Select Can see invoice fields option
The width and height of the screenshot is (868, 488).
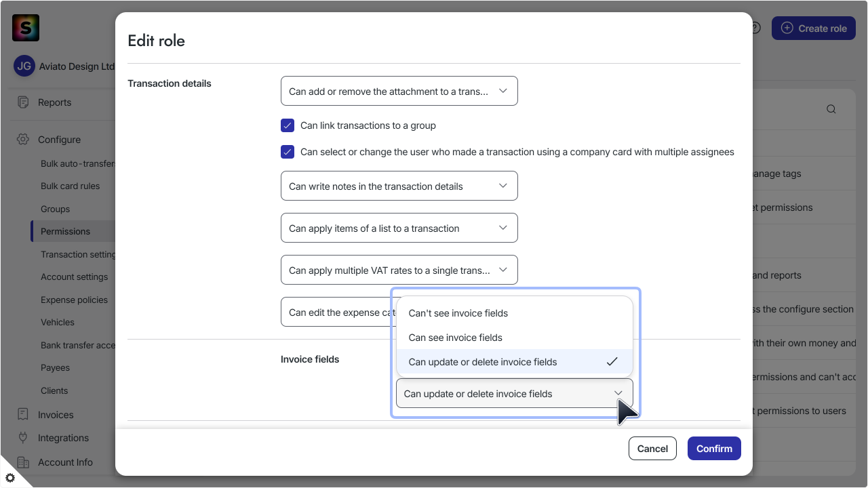coord(515,338)
